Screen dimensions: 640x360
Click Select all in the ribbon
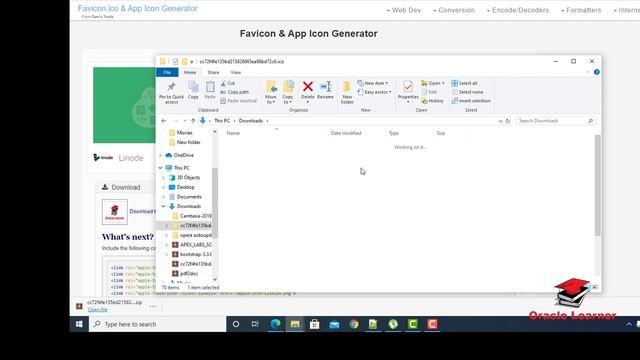click(464, 83)
